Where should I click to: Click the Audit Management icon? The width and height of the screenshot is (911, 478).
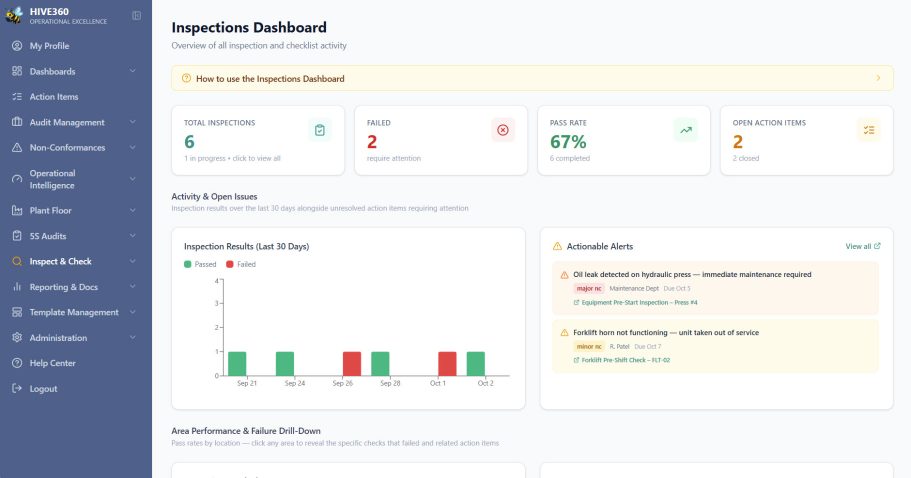[17, 122]
